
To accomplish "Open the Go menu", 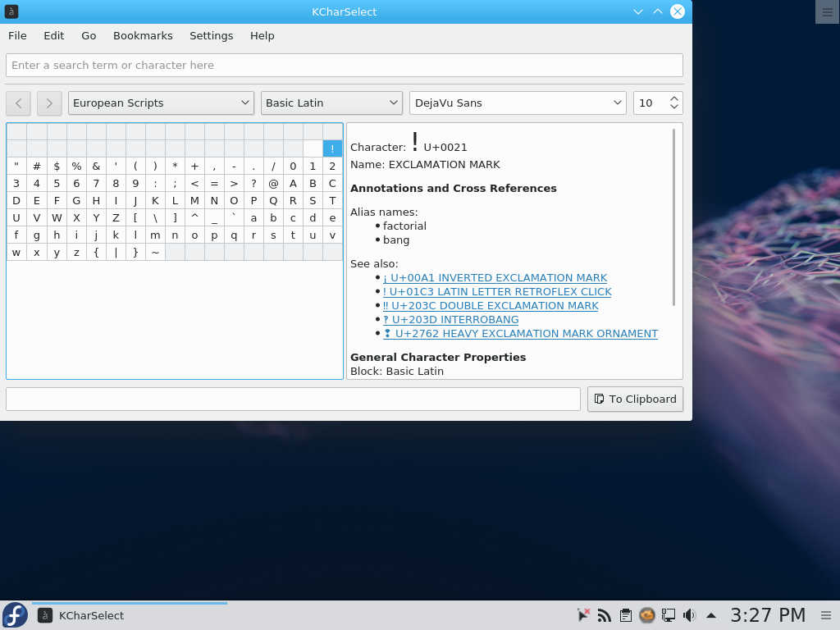I will pos(89,36).
